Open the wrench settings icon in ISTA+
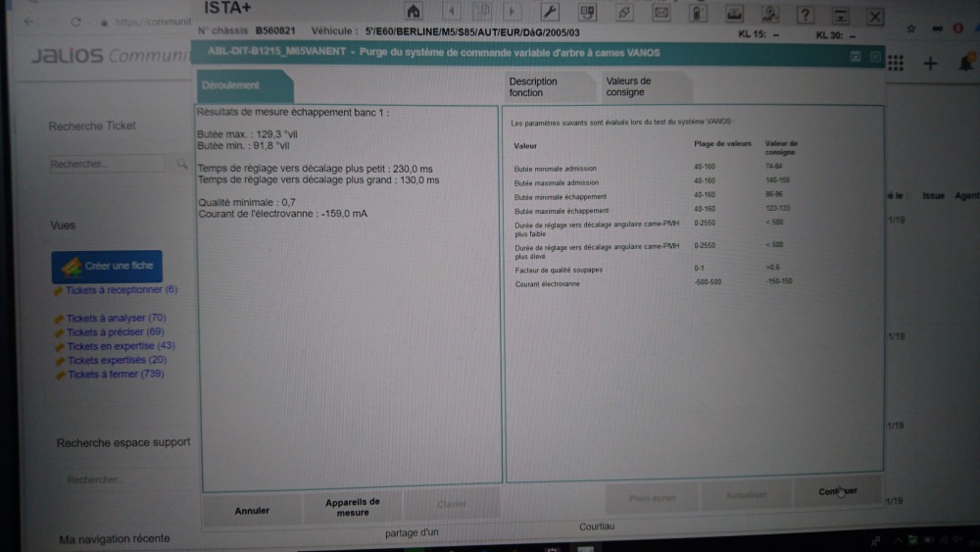 click(x=550, y=12)
